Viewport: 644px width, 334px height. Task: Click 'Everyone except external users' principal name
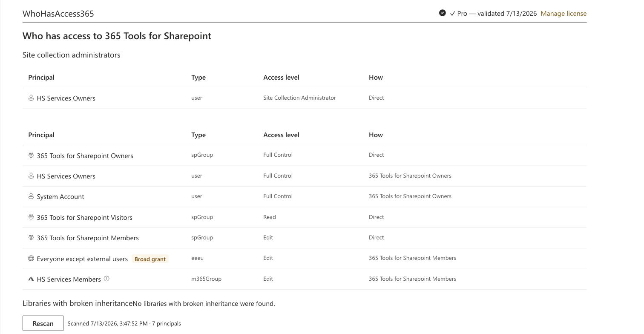point(82,259)
